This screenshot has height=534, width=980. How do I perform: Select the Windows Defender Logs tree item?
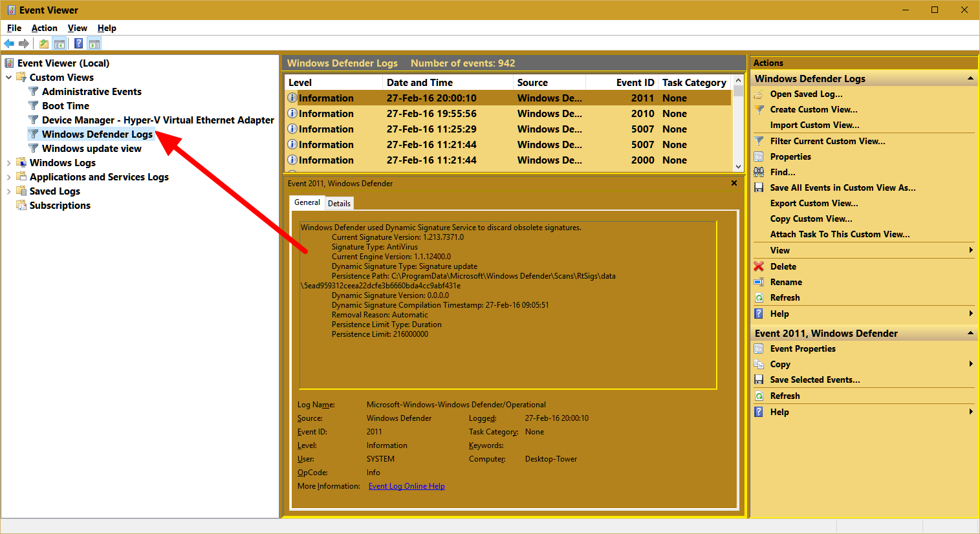point(97,134)
